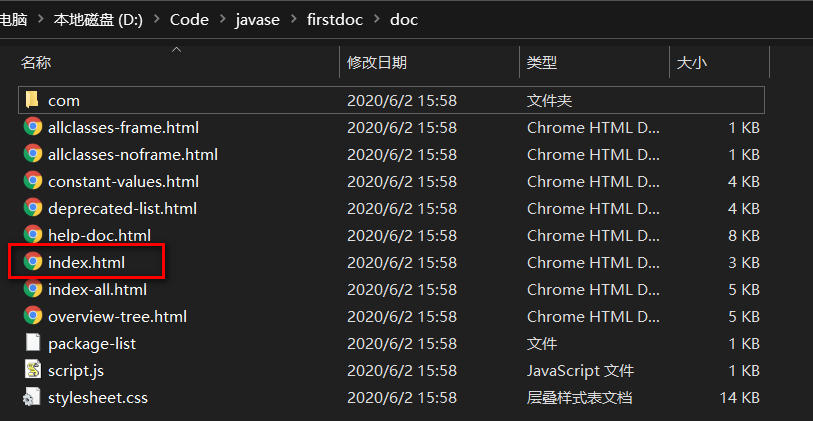Click Chrome icon of constant-values.html
The width and height of the screenshot is (813, 421).
[x=32, y=181]
